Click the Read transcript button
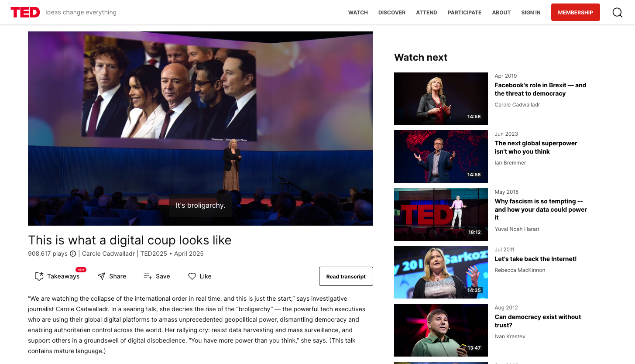Viewport: 635px width, 364px height. (346, 276)
